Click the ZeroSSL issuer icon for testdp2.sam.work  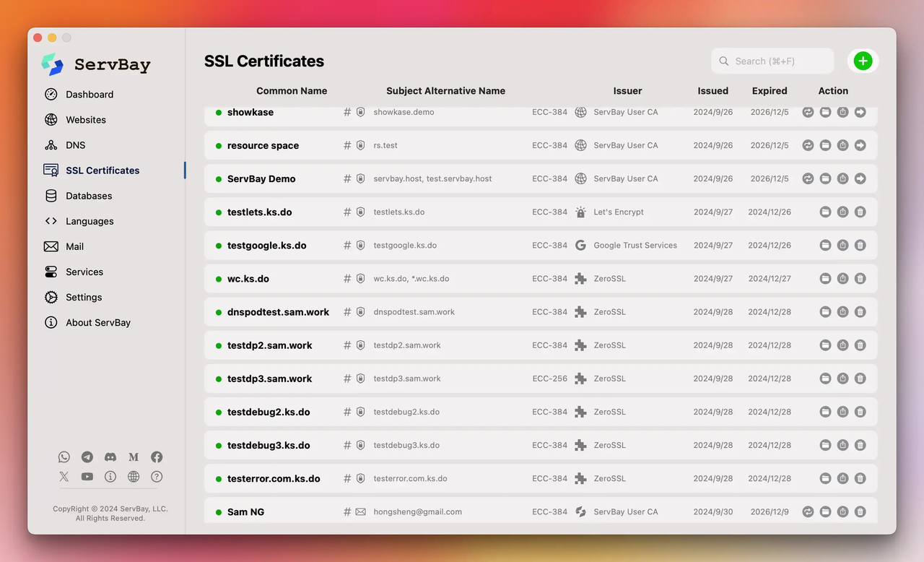(580, 345)
